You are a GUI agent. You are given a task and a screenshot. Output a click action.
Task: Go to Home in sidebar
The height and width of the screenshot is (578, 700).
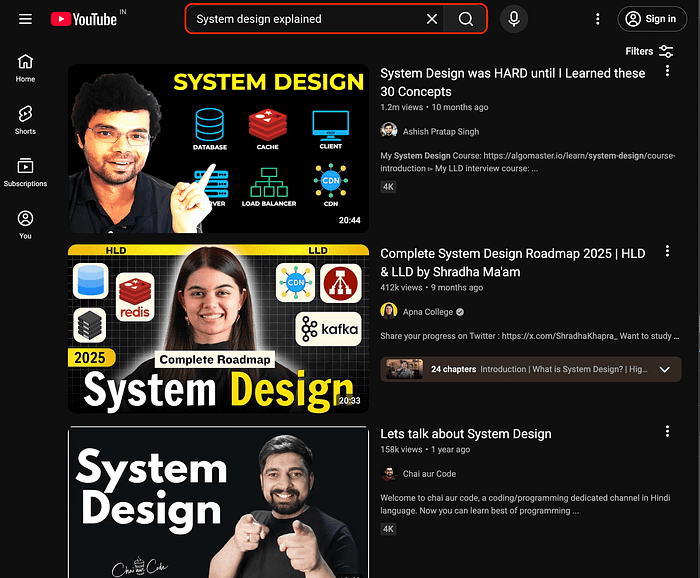[25, 68]
